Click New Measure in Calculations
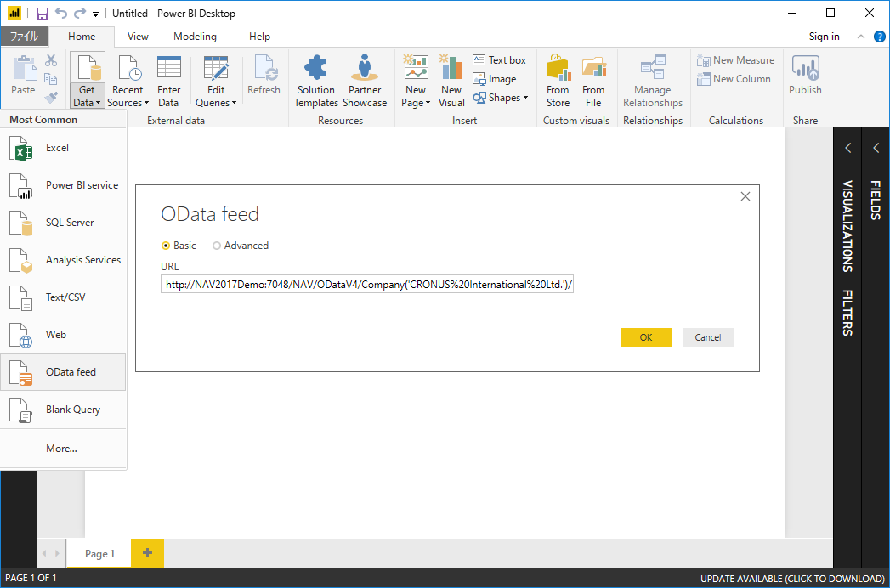The image size is (890, 588). (735, 59)
